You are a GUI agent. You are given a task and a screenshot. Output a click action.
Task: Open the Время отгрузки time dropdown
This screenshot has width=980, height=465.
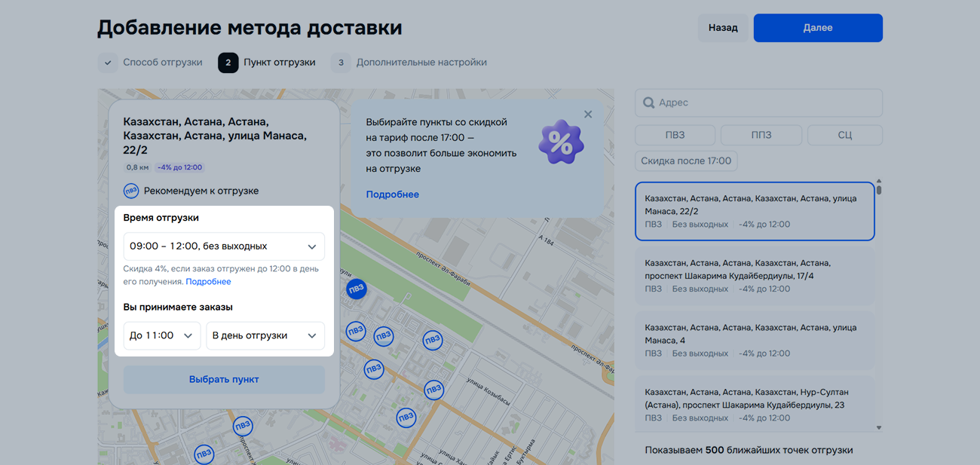coord(224,246)
